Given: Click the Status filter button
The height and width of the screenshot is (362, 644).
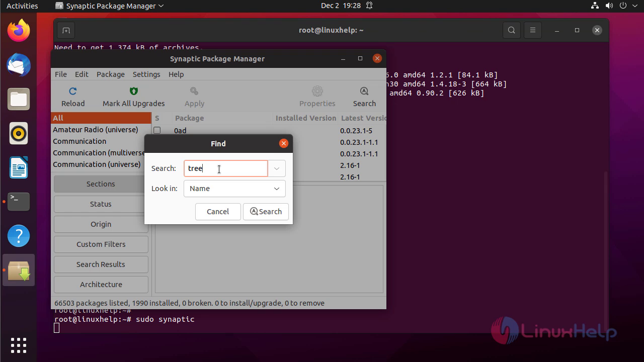Looking at the screenshot, I should pyautogui.click(x=101, y=204).
